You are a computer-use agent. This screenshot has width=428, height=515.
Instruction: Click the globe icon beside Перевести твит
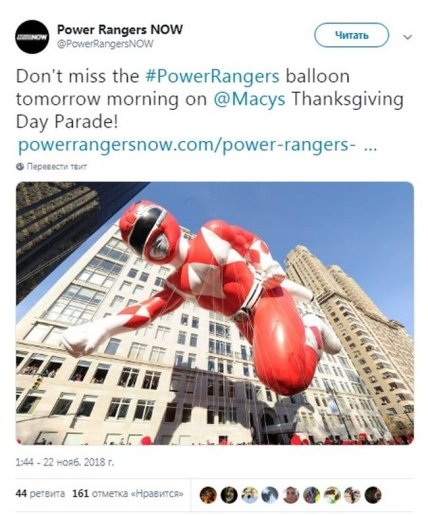[x=20, y=166]
